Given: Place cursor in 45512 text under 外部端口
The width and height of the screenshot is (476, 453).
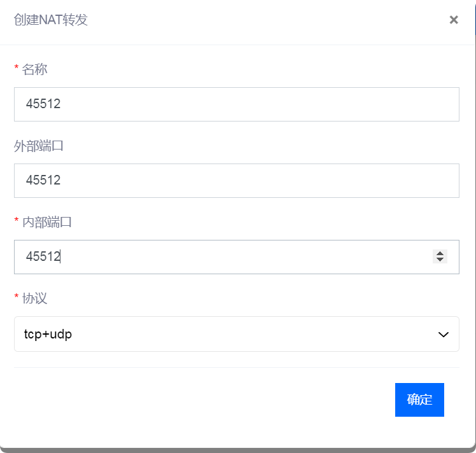Looking at the screenshot, I should tap(43, 180).
